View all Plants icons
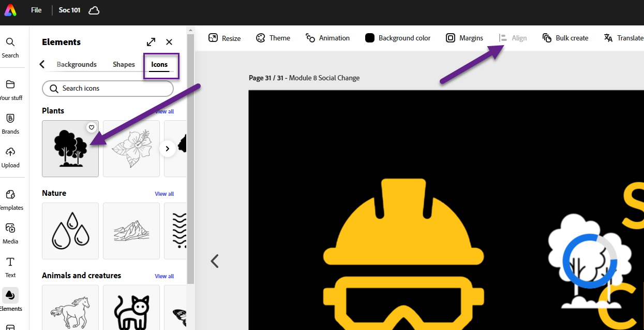 point(164,111)
